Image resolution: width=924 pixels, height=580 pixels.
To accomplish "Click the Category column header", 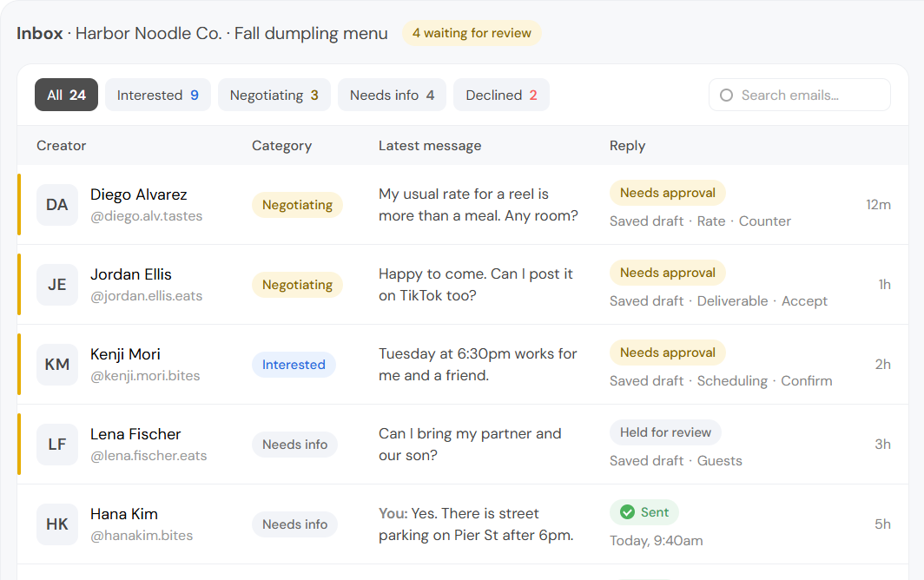I will tap(281, 146).
